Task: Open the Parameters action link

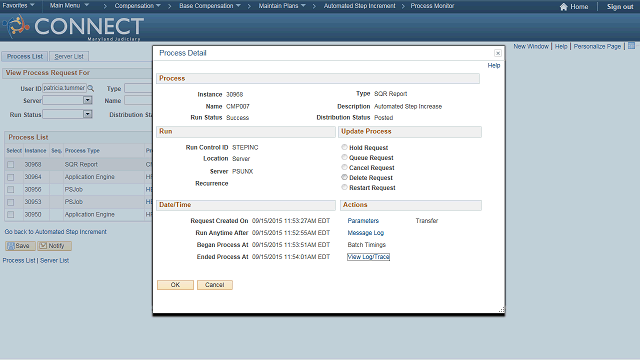Action: 363,220
